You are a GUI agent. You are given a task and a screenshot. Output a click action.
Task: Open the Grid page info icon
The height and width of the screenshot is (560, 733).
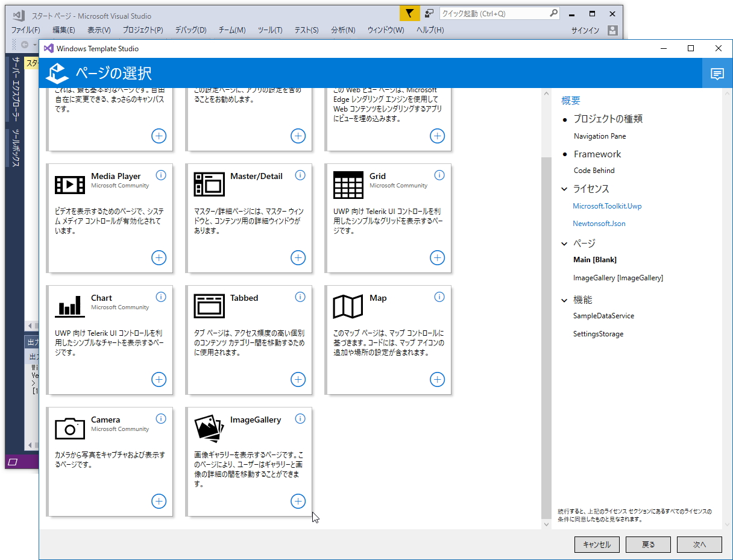[439, 175]
